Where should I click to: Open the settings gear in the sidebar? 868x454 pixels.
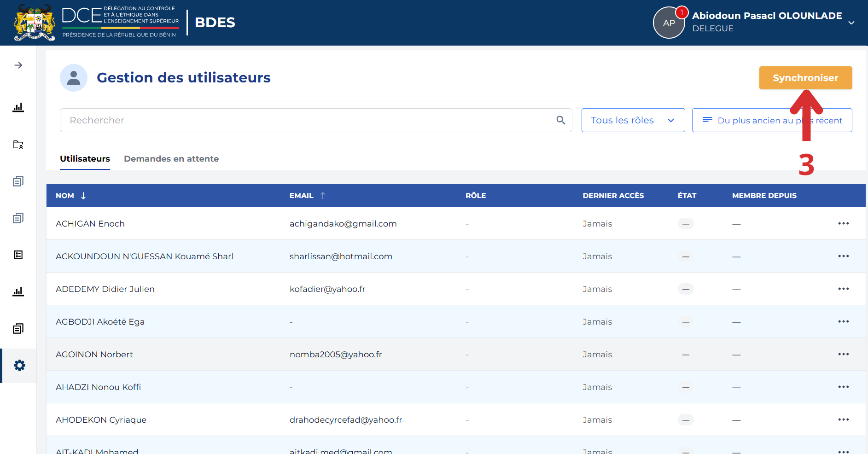coord(19,366)
